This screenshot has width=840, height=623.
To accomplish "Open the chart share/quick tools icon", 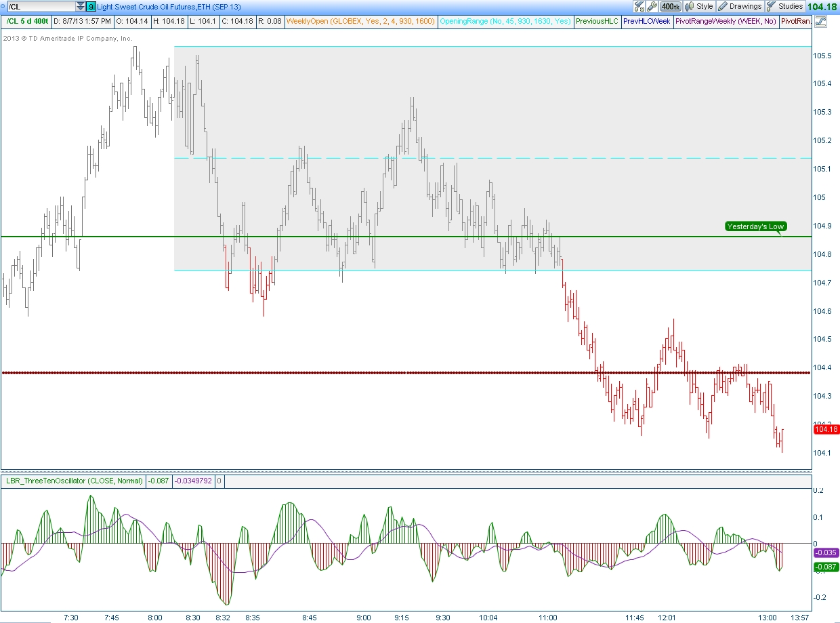I will coord(639,6).
